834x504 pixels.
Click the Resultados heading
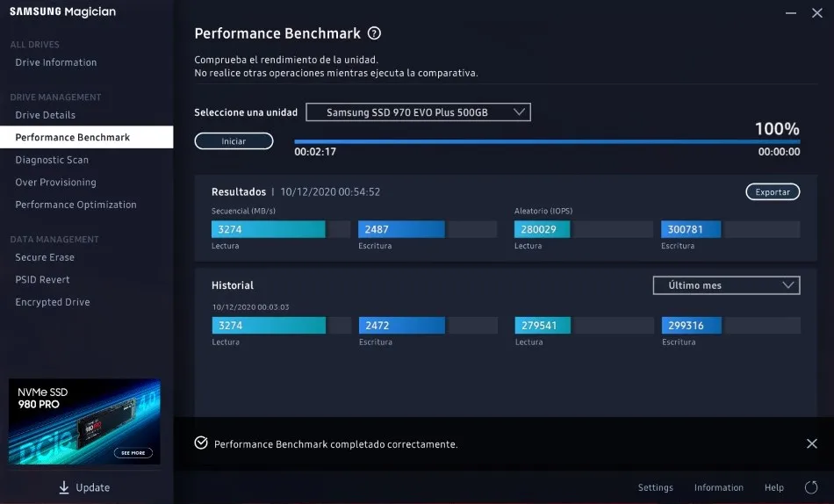tap(238, 192)
